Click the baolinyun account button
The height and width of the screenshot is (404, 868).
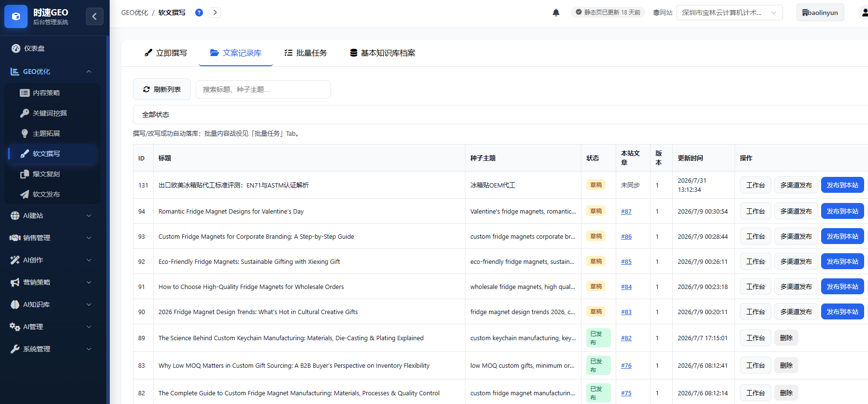(820, 13)
